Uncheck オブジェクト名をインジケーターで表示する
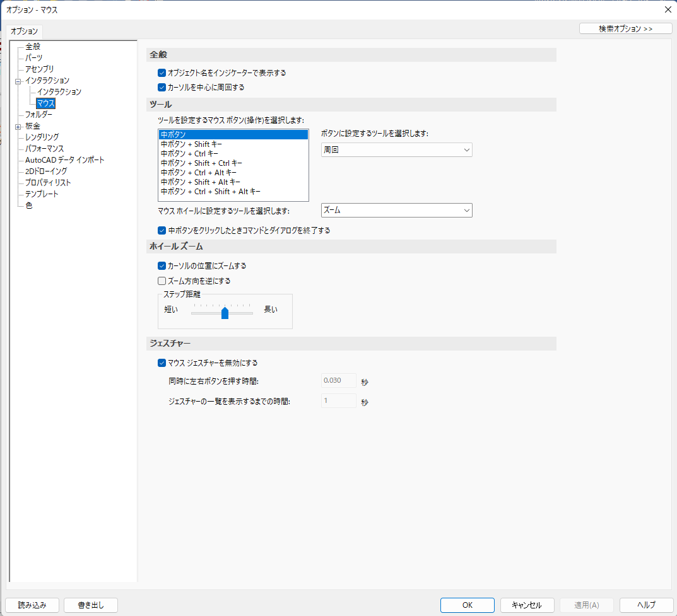The width and height of the screenshot is (677, 616). tap(162, 73)
